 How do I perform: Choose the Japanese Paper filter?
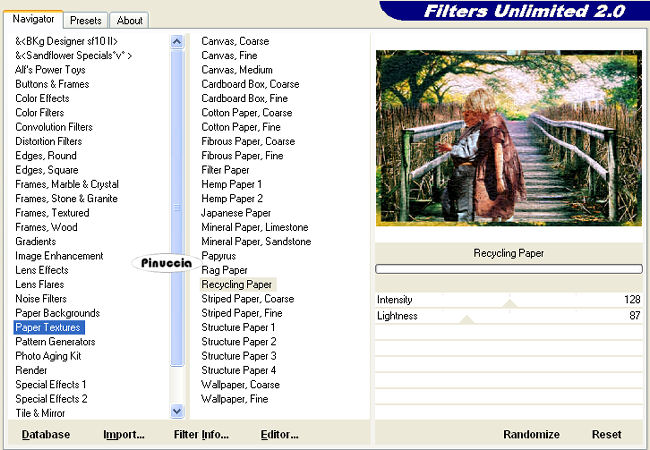[236, 213]
